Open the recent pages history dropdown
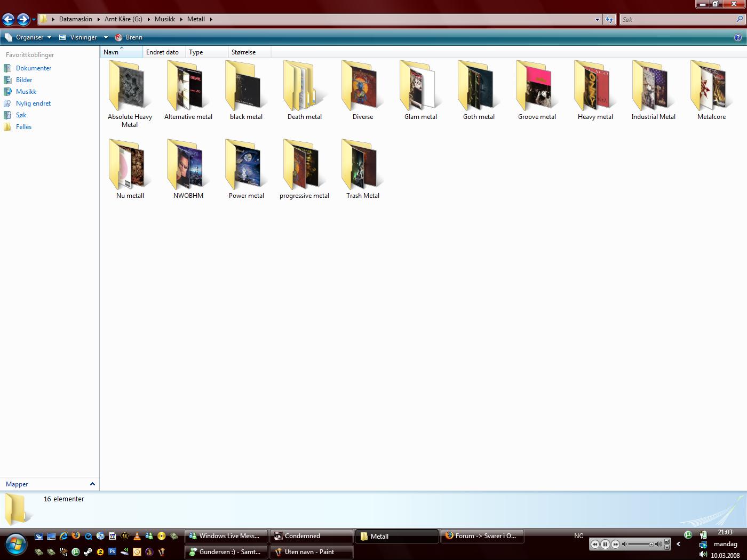Screen dimensions: 747x560 (x=34, y=20)
